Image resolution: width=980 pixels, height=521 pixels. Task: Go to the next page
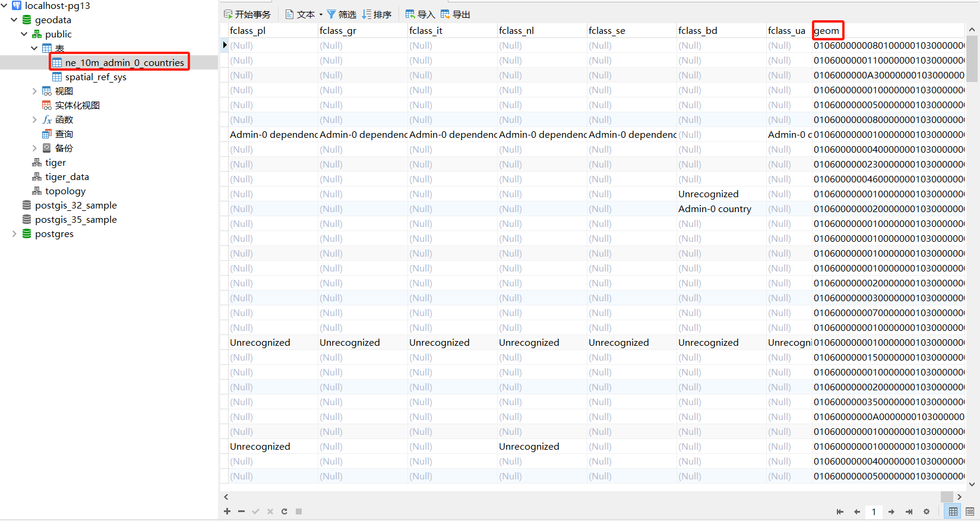[x=892, y=511]
